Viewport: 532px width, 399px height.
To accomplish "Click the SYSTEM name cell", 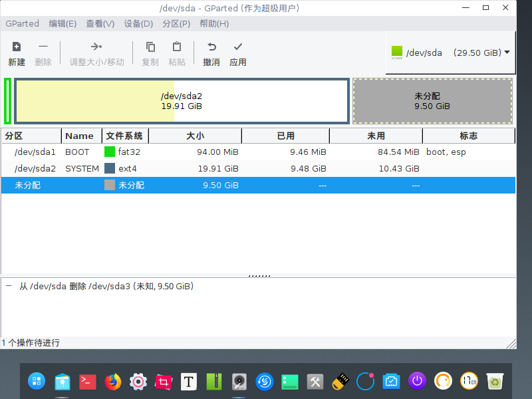I will tap(82, 169).
